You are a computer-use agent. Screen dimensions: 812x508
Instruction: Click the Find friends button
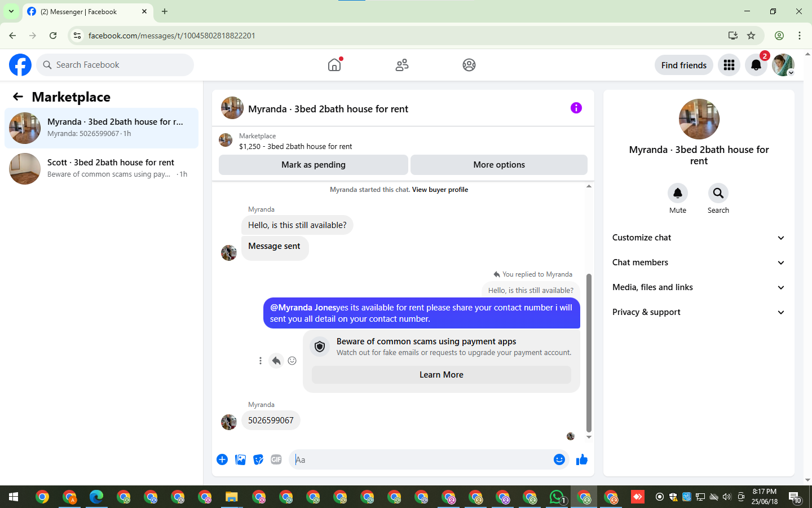tap(684, 65)
